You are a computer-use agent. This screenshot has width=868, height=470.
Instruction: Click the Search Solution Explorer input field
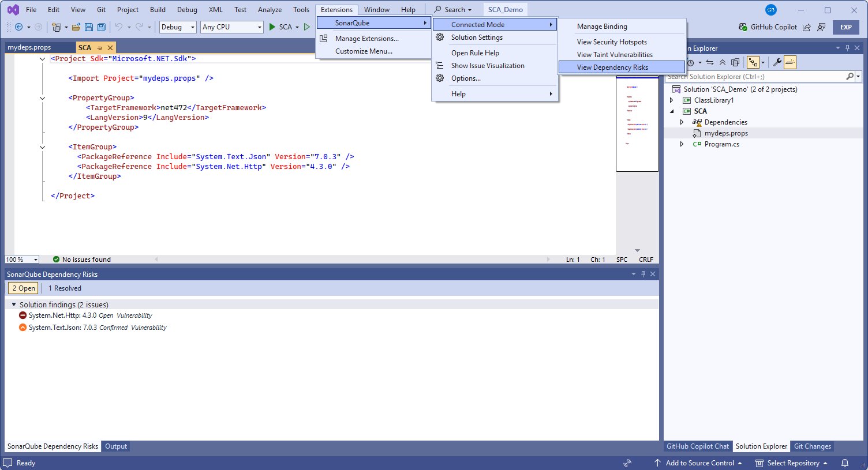tap(755, 77)
